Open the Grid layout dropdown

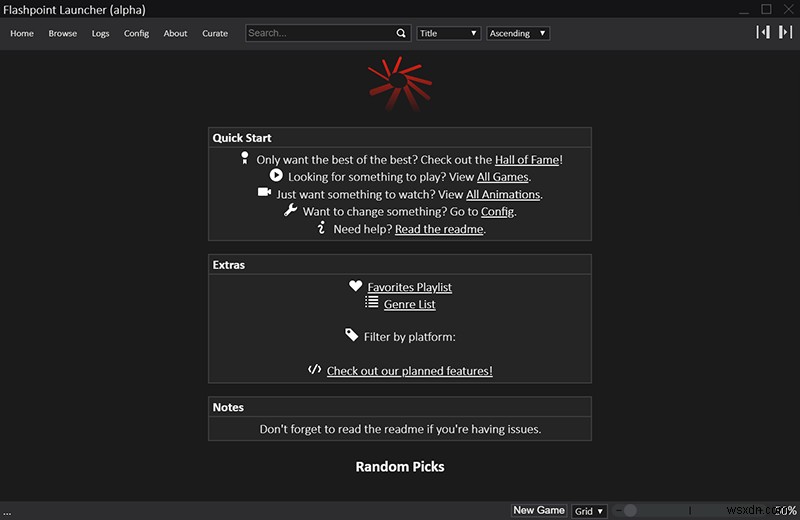[589, 511]
